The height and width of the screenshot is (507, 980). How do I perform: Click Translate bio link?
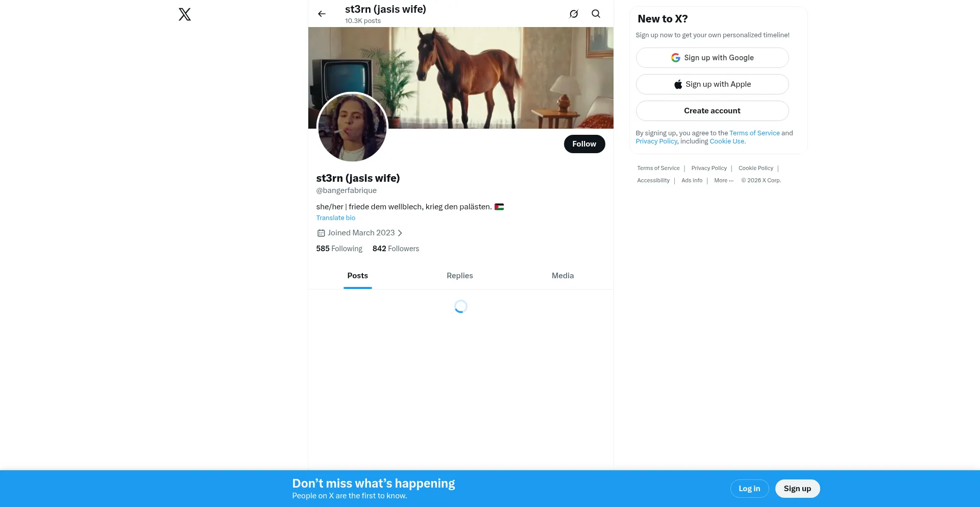(x=336, y=218)
